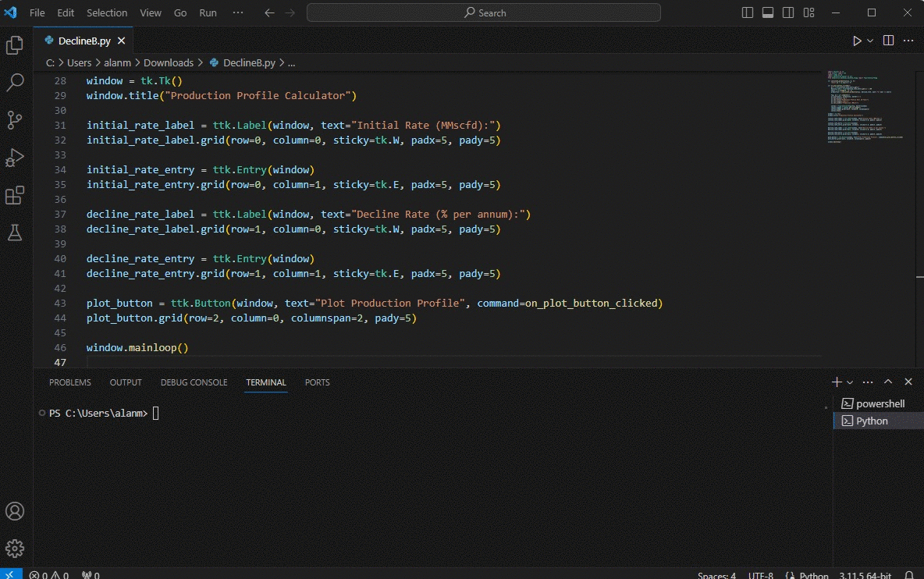Toggle the secondary side bar layout button

click(x=788, y=12)
